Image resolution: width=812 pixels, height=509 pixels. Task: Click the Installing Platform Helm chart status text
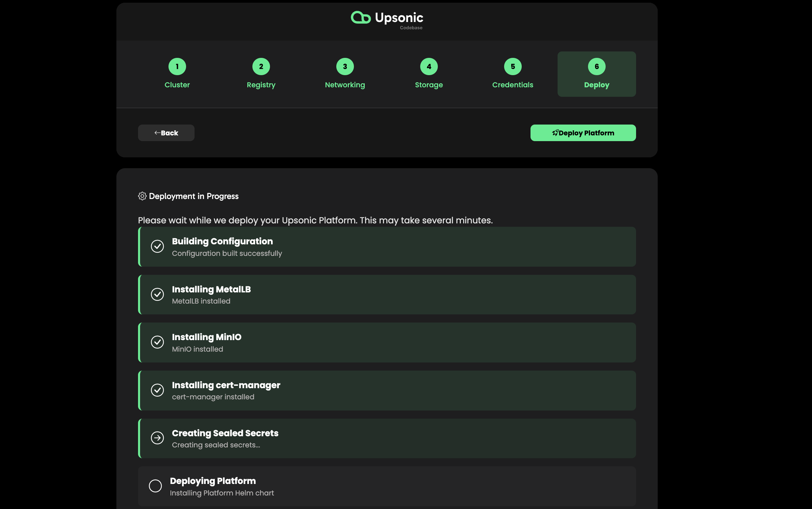pos(222,493)
